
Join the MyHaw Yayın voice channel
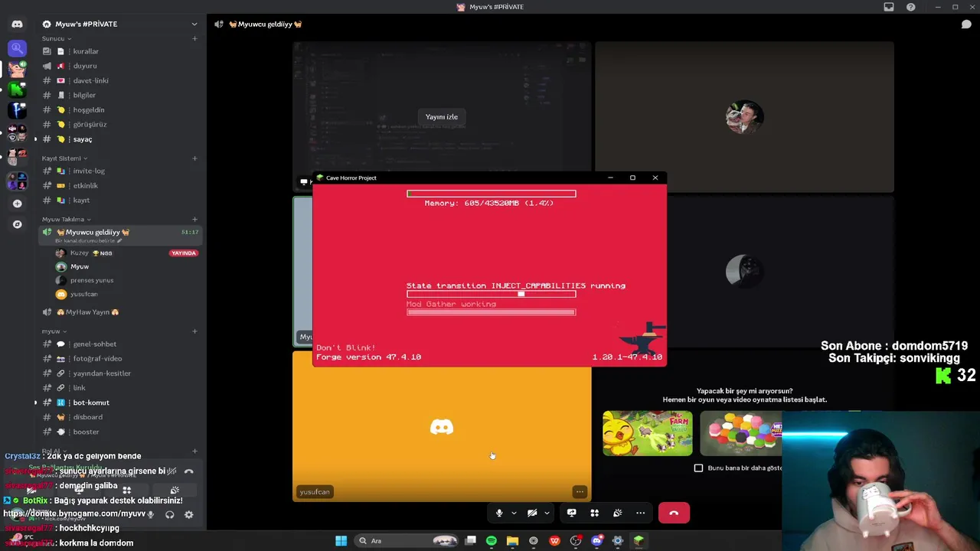(119, 311)
